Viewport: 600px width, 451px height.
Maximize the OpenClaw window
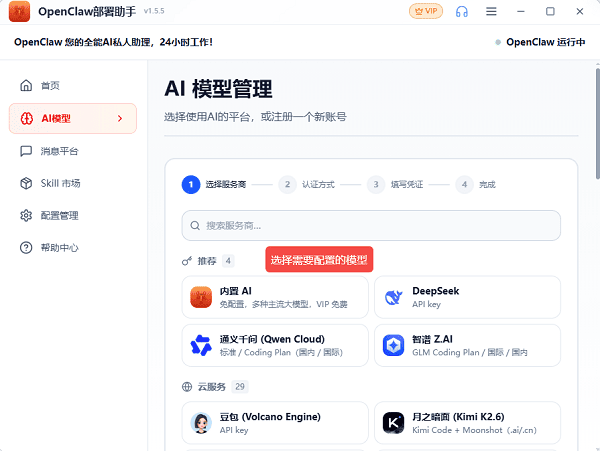pyautogui.click(x=550, y=11)
